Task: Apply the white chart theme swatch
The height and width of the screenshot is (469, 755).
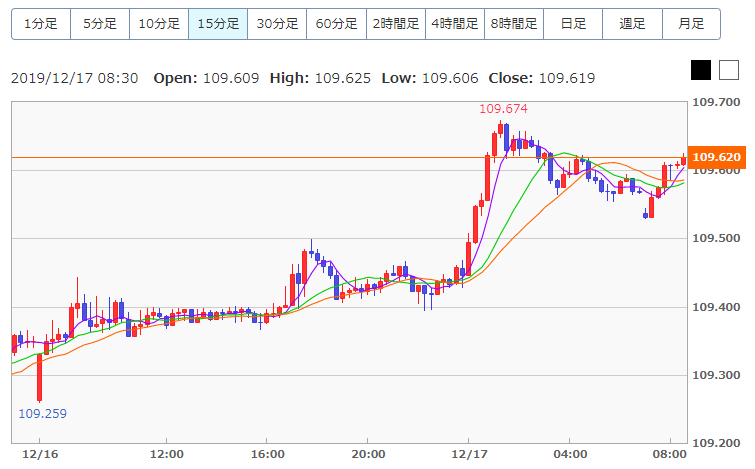Action: tap(729, 70)
